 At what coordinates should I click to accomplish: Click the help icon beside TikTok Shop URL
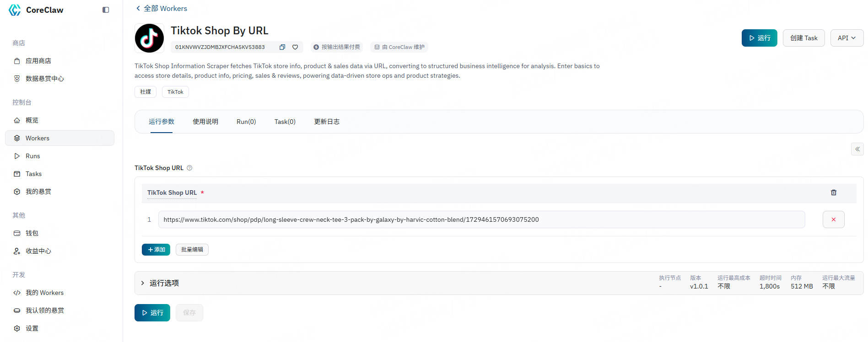click(189, 168)
